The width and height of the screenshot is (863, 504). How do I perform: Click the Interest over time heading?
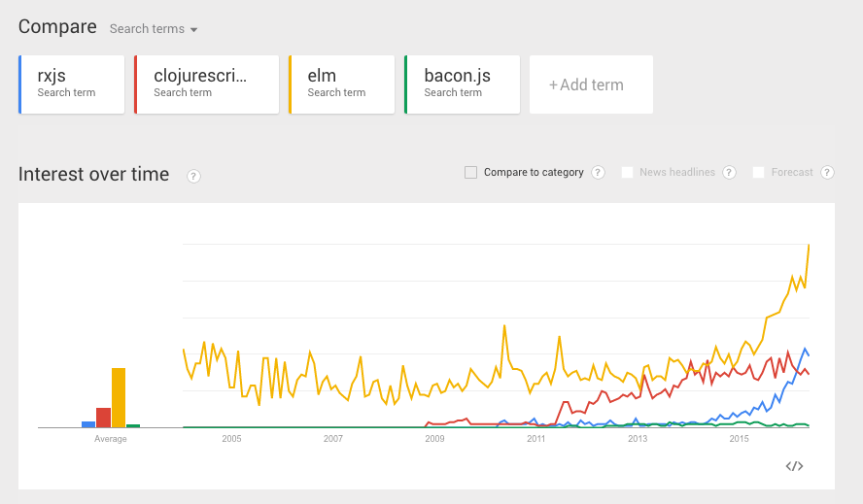tap(93, 174)
